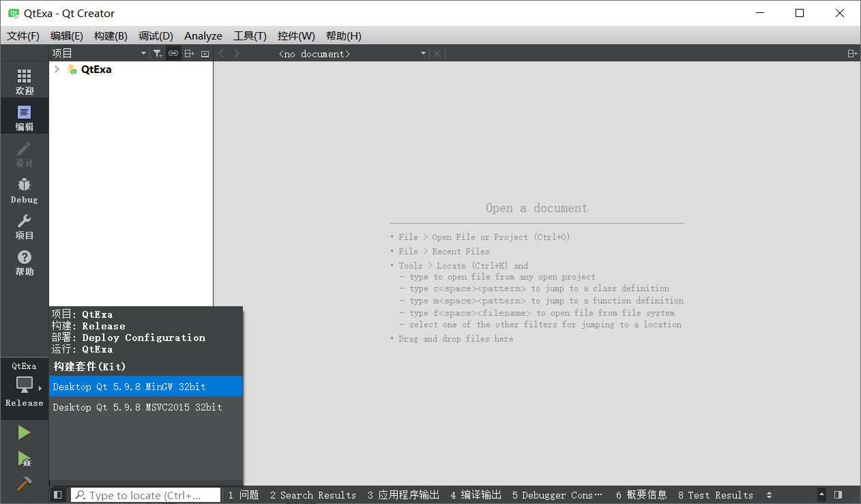Open the 构建(B) menu
The width and height of the screenshot is (861, 504).
click(111, 36)
